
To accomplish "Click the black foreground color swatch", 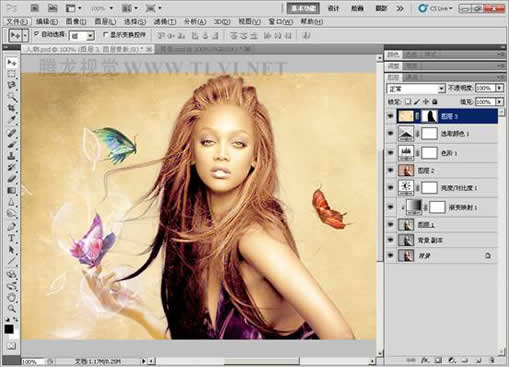I will click(9, 329).
